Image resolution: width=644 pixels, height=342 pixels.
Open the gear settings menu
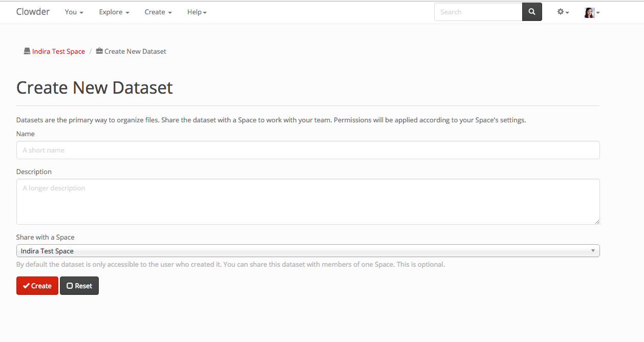click(563, 12)
